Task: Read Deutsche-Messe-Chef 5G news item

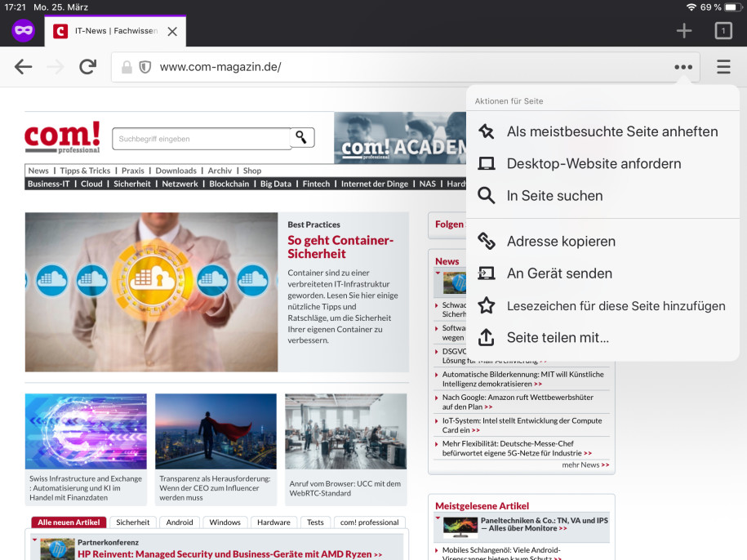Action: [517, 448]
